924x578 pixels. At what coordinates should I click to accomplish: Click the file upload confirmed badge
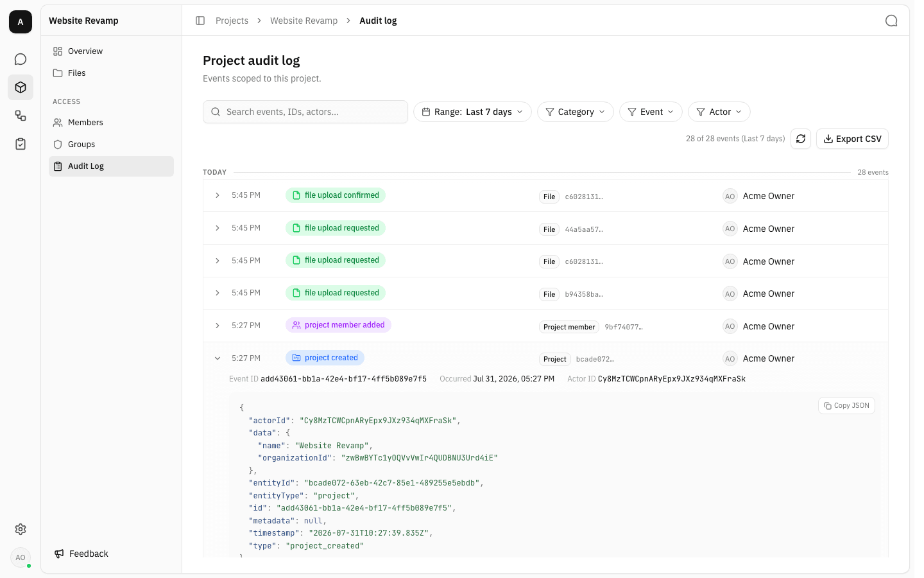click(336, 195)
